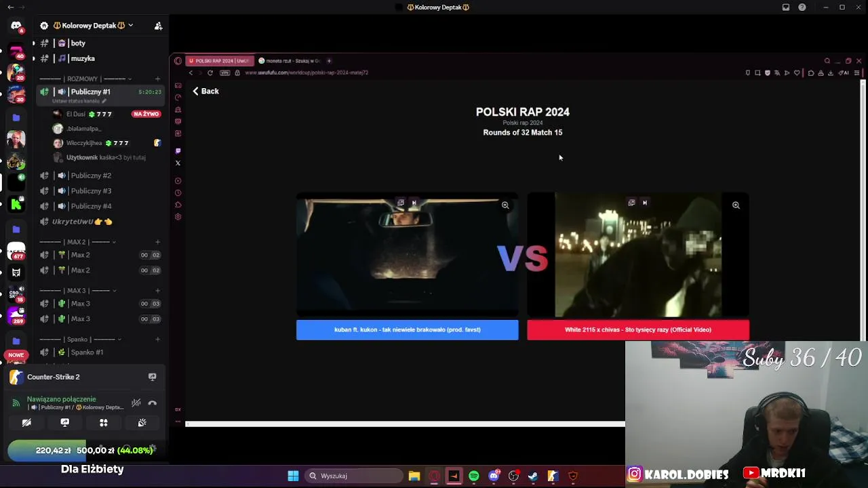The width and height of the screenshot is (868, 488).
Task: Vote for kuban ft. kukon blue button
Action: (407, 330)
